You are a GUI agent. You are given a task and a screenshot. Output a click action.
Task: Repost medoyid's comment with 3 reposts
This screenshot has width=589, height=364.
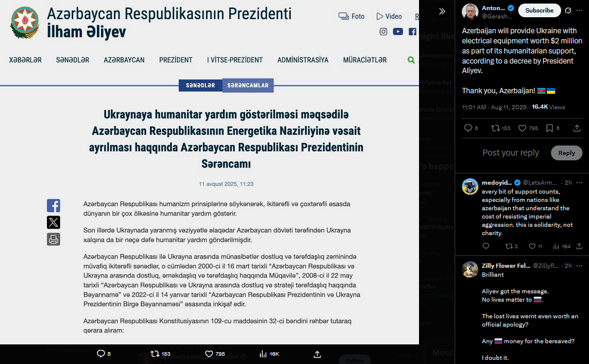511,246
